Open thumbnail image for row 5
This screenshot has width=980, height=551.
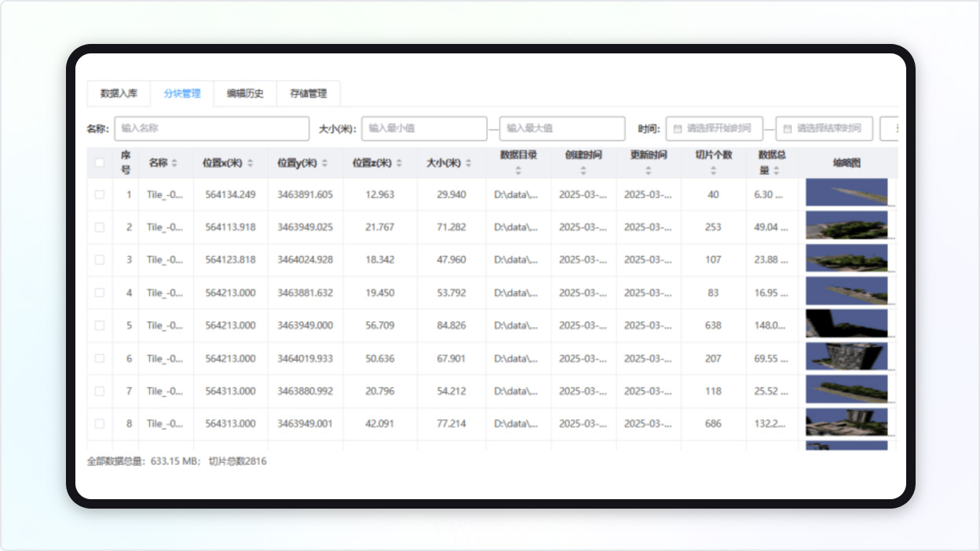point(847,323)
